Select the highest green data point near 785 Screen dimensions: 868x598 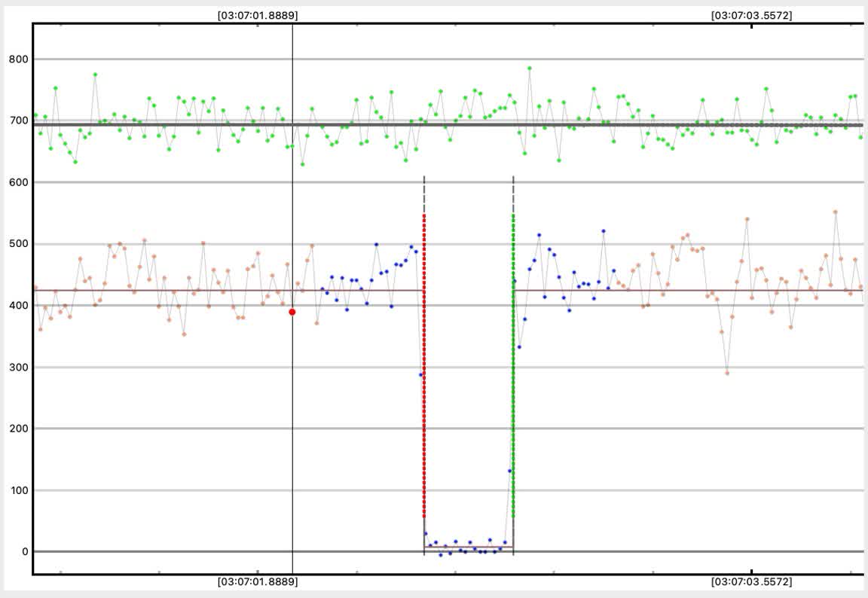(x=530, y=68)
